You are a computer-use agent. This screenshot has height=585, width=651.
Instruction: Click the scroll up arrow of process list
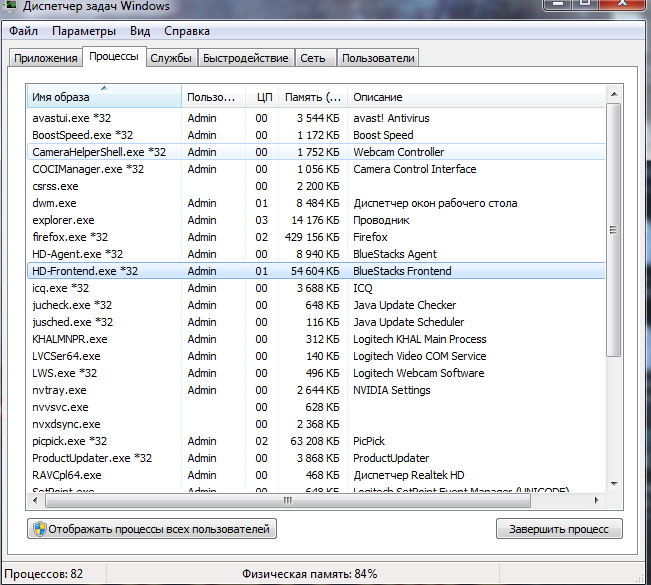click(614, 94)
